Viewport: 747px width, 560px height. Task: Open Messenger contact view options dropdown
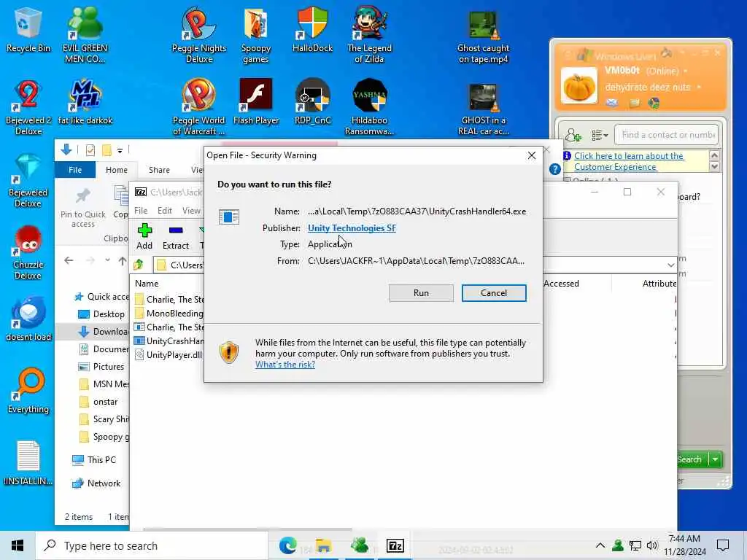point(600,136)
